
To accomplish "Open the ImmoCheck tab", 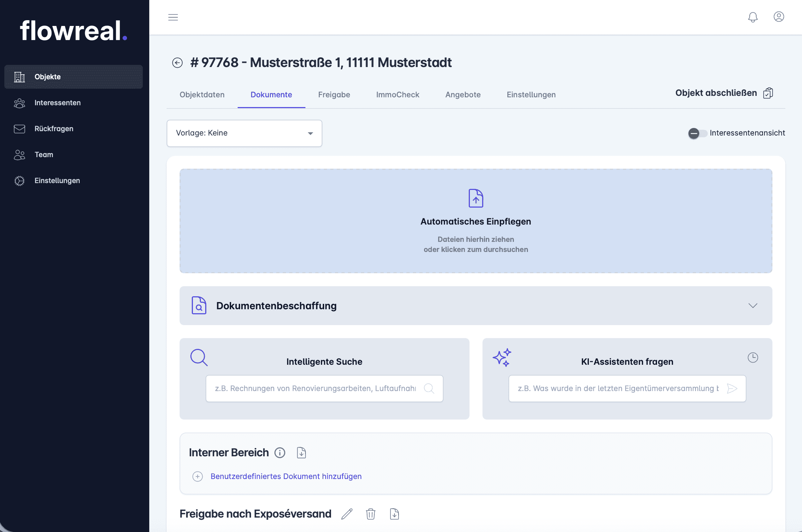I will pos(397,95).
